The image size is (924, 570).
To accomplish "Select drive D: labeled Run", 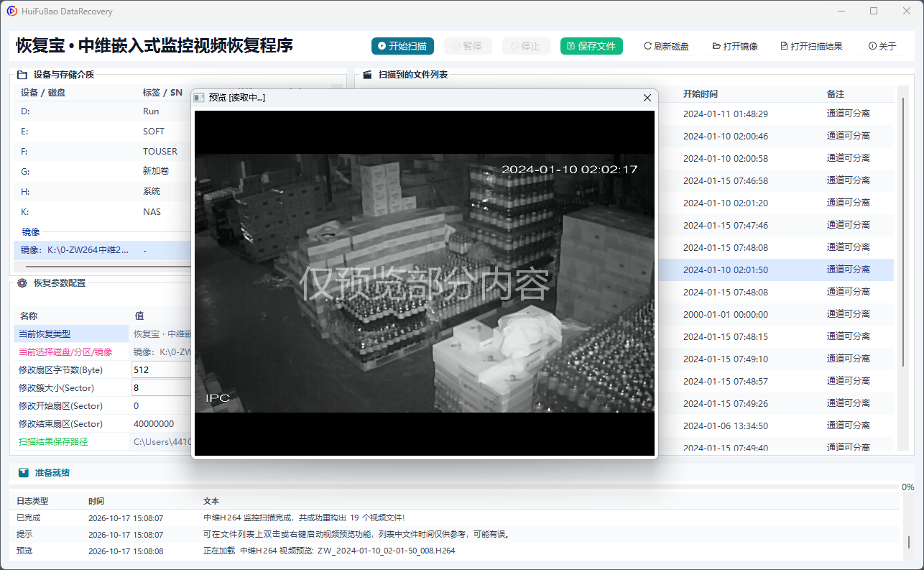I will [x=103, y=111].
